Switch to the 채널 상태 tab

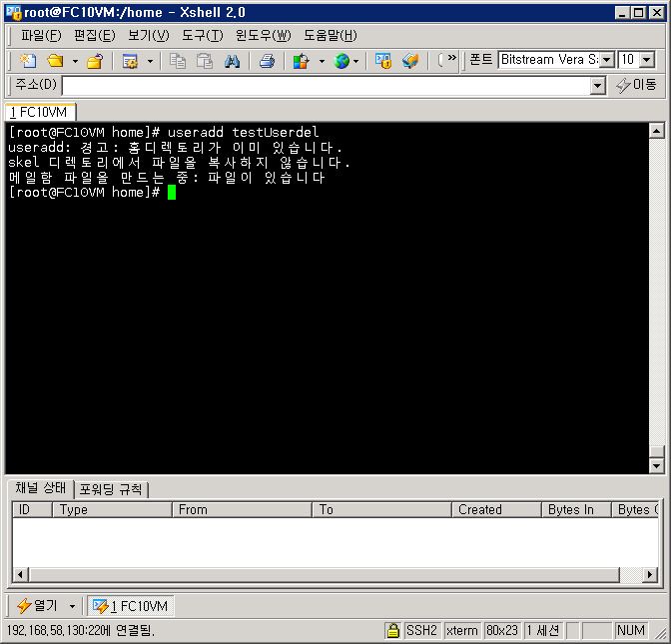[40, 488]
